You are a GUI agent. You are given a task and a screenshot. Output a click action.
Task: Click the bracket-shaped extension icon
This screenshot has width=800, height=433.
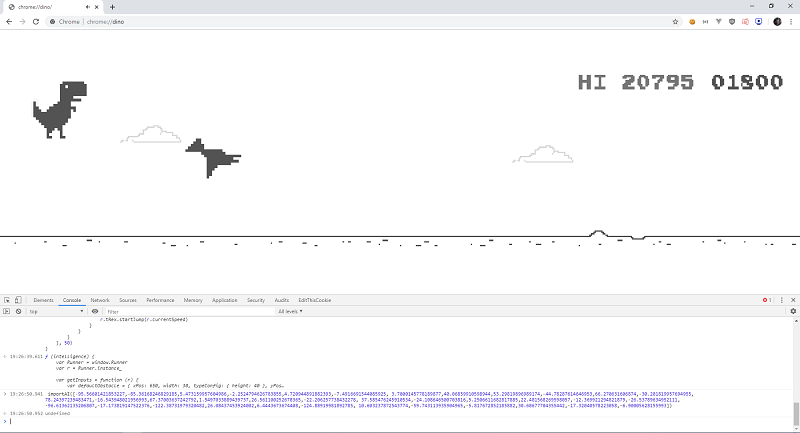(705, 22)
